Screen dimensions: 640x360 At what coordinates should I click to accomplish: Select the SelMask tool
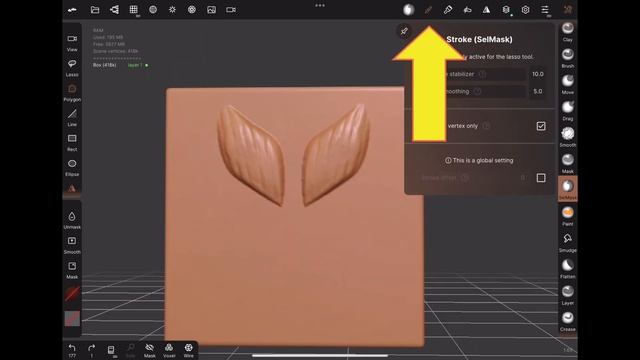pos(568,189)
